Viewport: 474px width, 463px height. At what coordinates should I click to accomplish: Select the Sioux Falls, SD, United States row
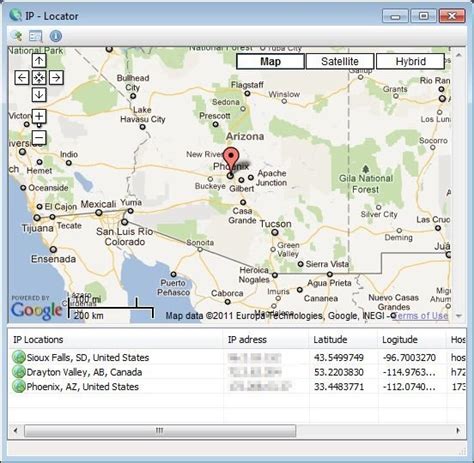click(x=237, y=357)
